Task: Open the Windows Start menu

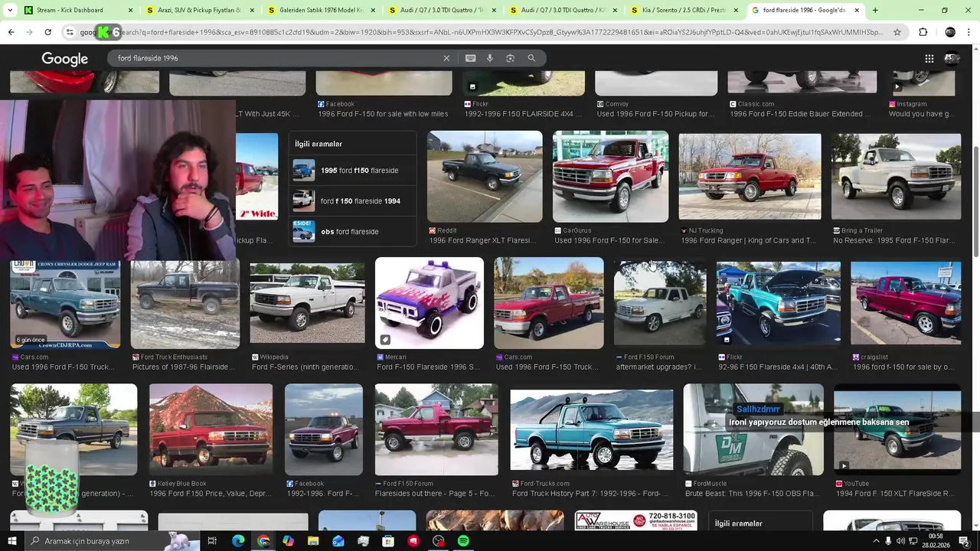Action: (11, 541)
